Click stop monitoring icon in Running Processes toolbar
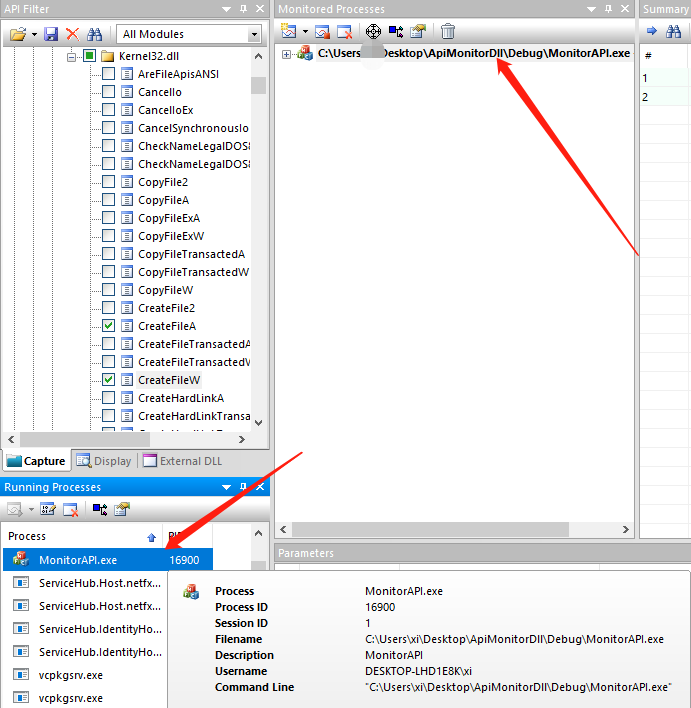 coord(71,509)
